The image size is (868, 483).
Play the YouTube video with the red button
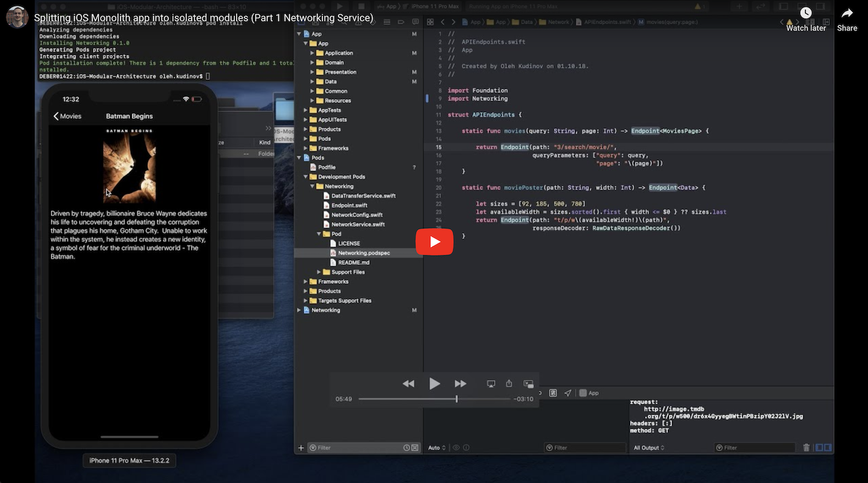434,242
